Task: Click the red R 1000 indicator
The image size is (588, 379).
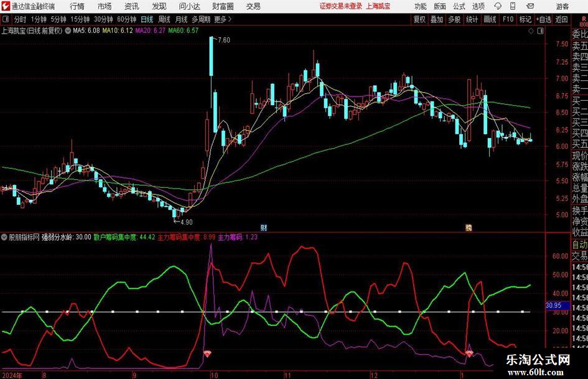Action: 584,21
